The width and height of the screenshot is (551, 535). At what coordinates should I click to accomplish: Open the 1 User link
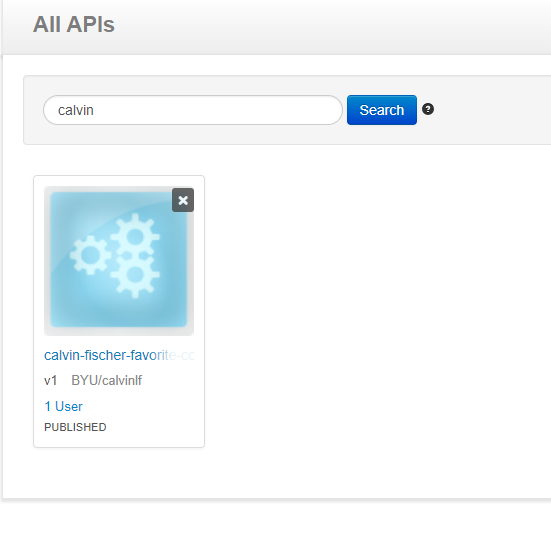click(63, 406)
